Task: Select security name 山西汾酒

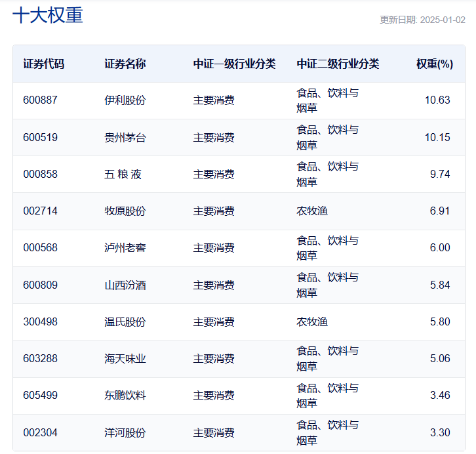Action: (x=125, y=285)
